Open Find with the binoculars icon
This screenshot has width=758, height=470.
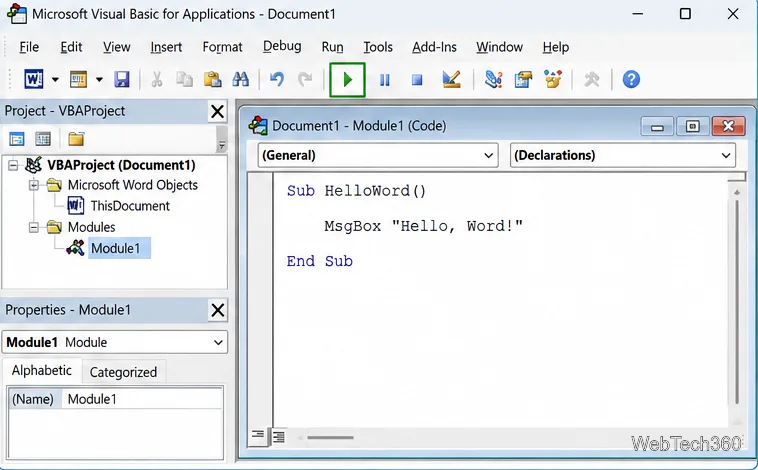click(x=240, y=79)
